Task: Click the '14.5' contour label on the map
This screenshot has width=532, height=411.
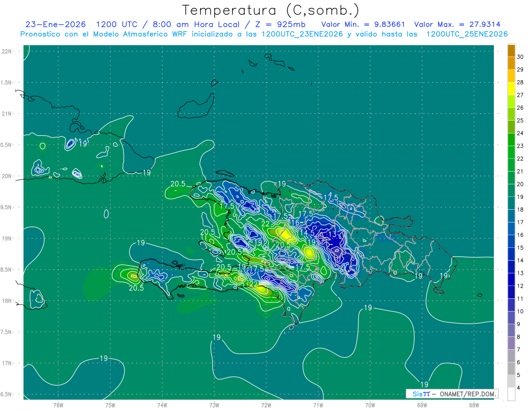Action: (x=307, y=232)
